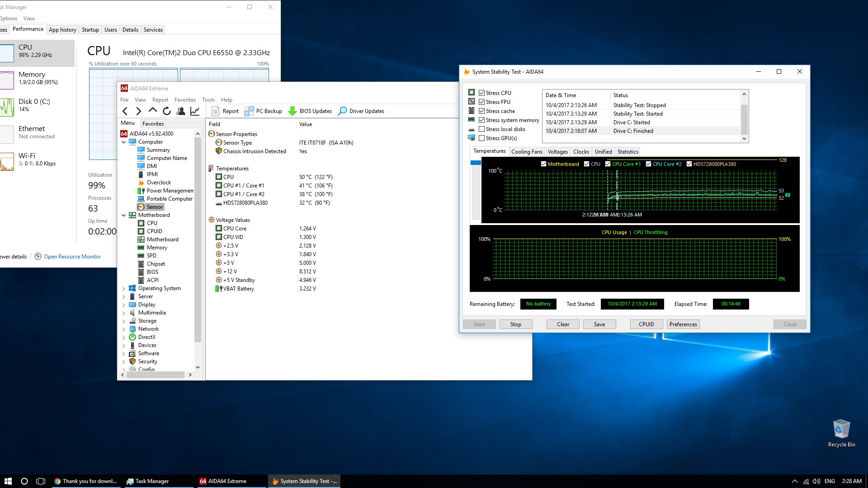Click the Cortana search circle on taskbar
The width and height of the screenshot is (868, 488).
click(24, 481)
